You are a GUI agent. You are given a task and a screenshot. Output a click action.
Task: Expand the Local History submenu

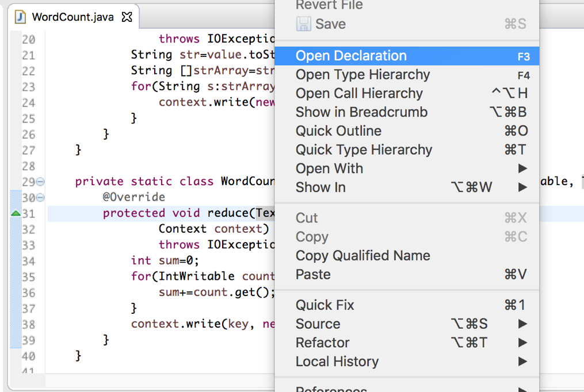pos(407,362)
